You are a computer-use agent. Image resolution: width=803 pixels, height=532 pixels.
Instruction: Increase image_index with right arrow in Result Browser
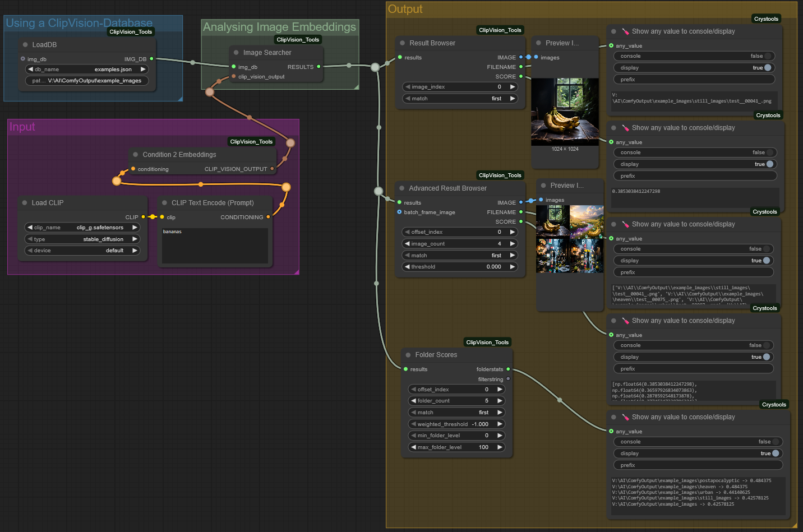tap(512, 87)
